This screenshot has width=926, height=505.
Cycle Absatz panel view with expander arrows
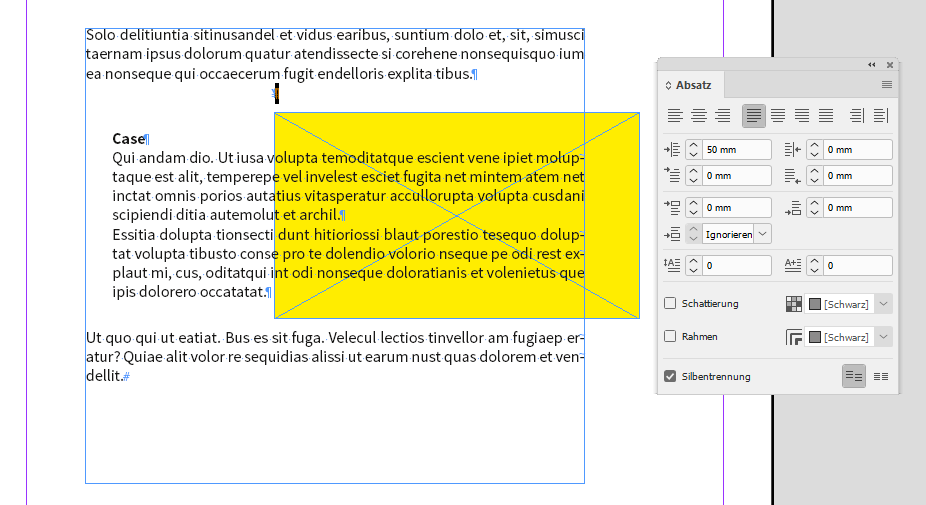click(x=669, y=85)
